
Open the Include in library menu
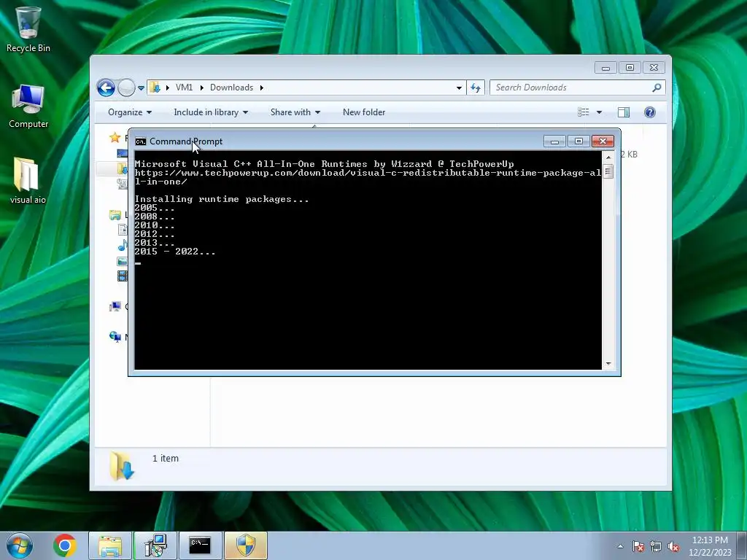pos(211,112)
